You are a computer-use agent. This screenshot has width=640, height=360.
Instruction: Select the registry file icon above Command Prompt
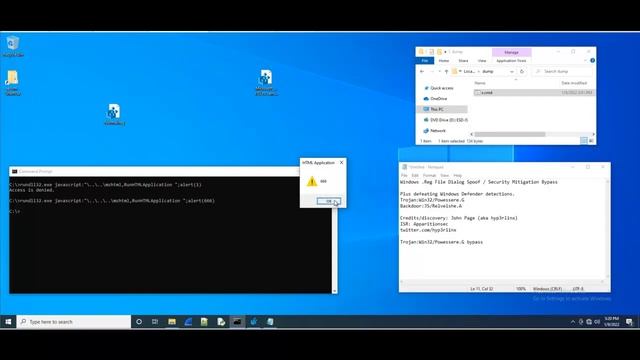point(114,115)
